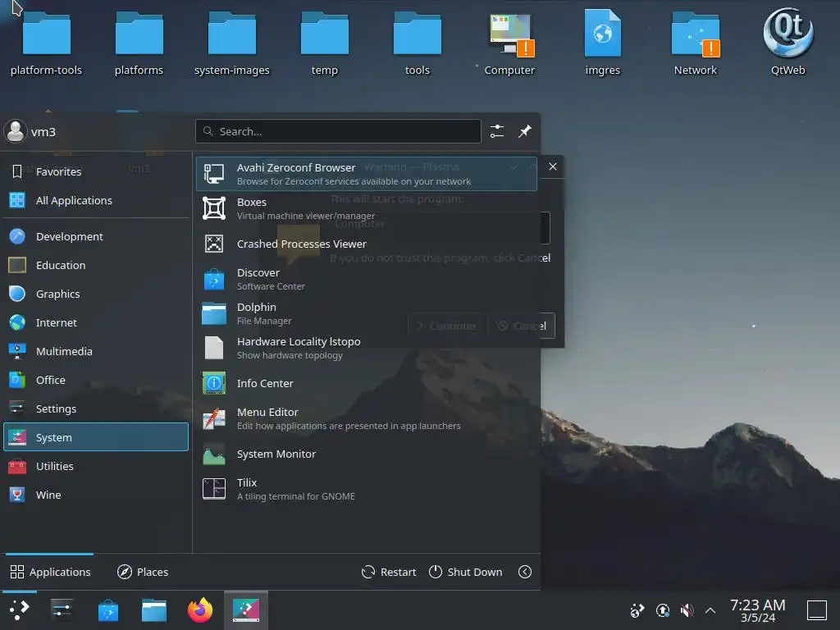Click the Restart button
Image resolution: width=840 pixels, height=630 pixels.
389,572
